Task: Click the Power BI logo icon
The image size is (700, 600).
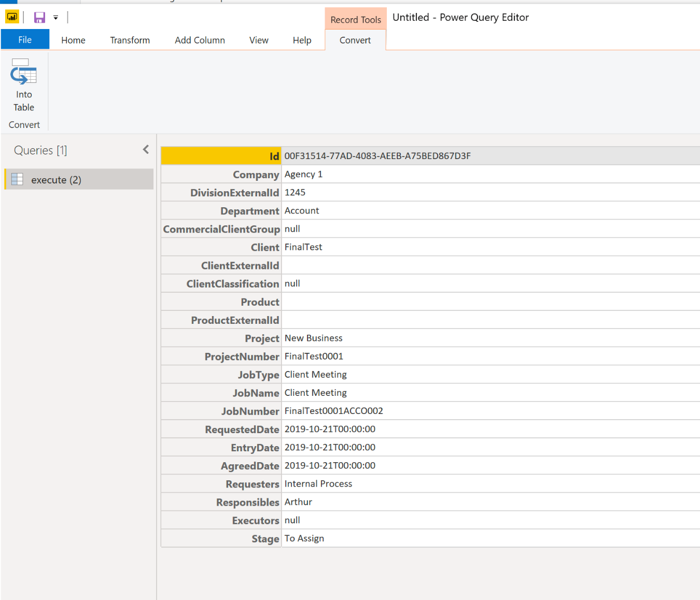Action: [x=11, y=17]
